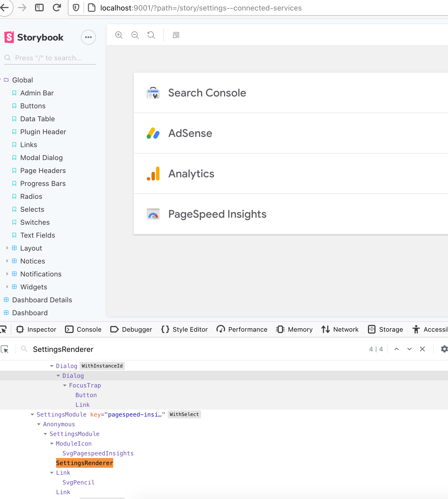The height and width of the screenshot is (499, 448).
Task: Collapse the SettingsModule pagespeed-insights node
Action: tap(32, 415)
